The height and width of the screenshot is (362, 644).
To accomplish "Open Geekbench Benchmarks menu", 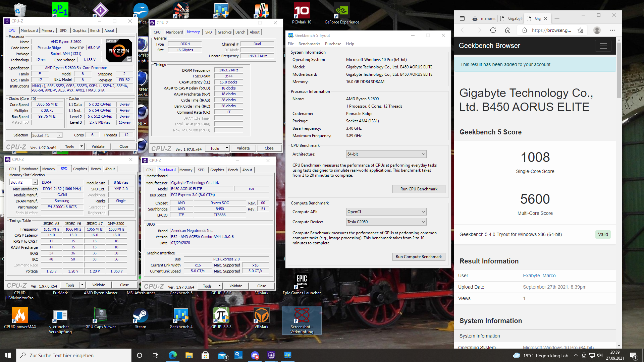I will pyautogui.click(x=309, y=44).
